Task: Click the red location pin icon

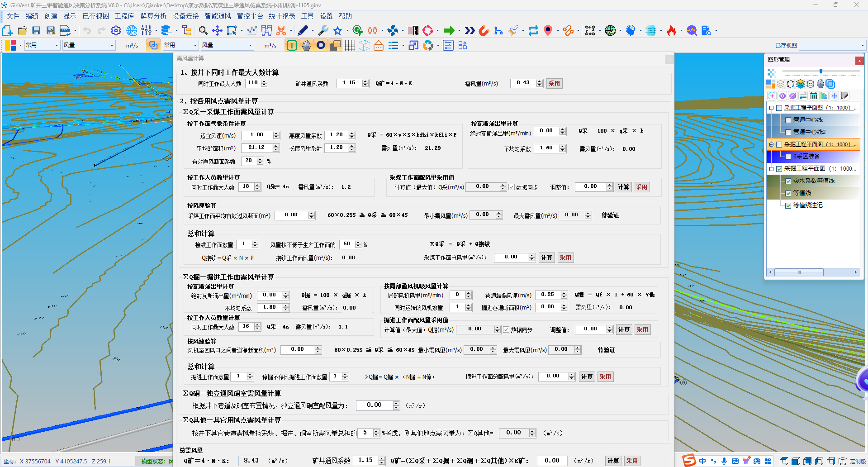Action: point(548,30)
